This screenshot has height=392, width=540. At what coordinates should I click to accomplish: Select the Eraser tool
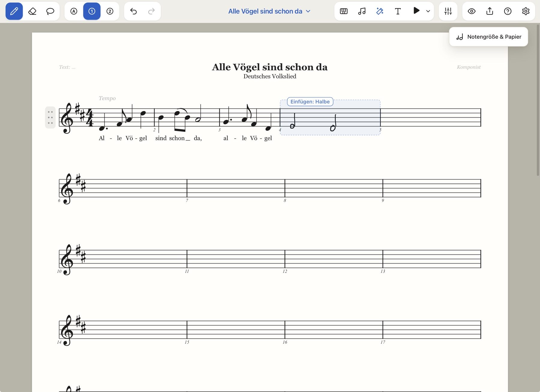32,11
